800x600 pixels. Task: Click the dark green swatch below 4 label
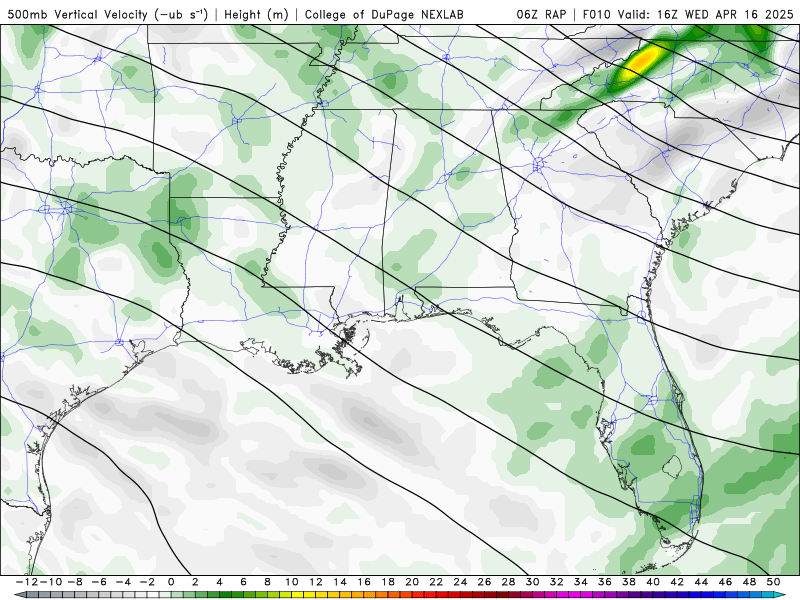(225, 595)
